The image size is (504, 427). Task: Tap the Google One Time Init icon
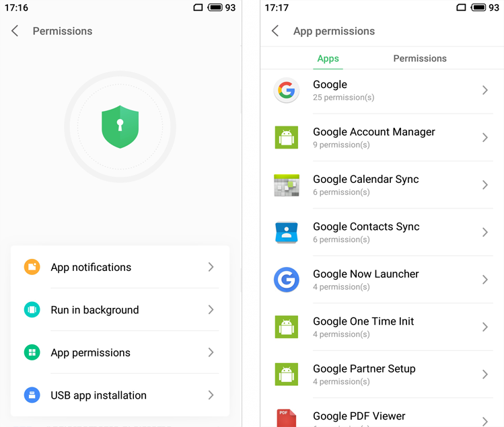tap(287, 327)
